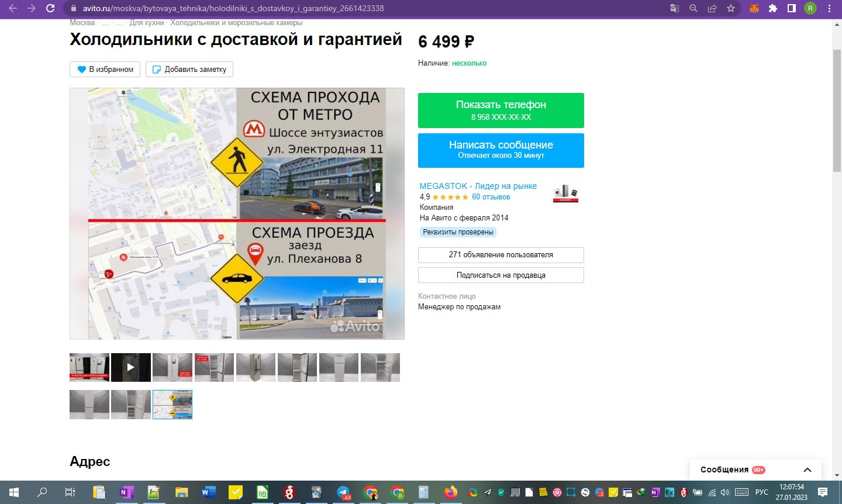Open the '60 отзывов' reviews link
The width and height of the screenshot is (842, 504).
click(x=491, y=197)
